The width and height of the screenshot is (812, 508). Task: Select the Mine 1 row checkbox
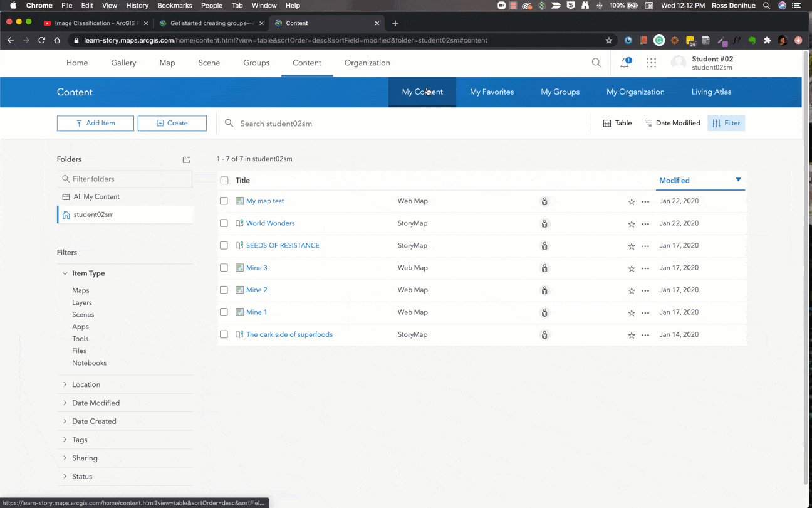pos(224,312)
